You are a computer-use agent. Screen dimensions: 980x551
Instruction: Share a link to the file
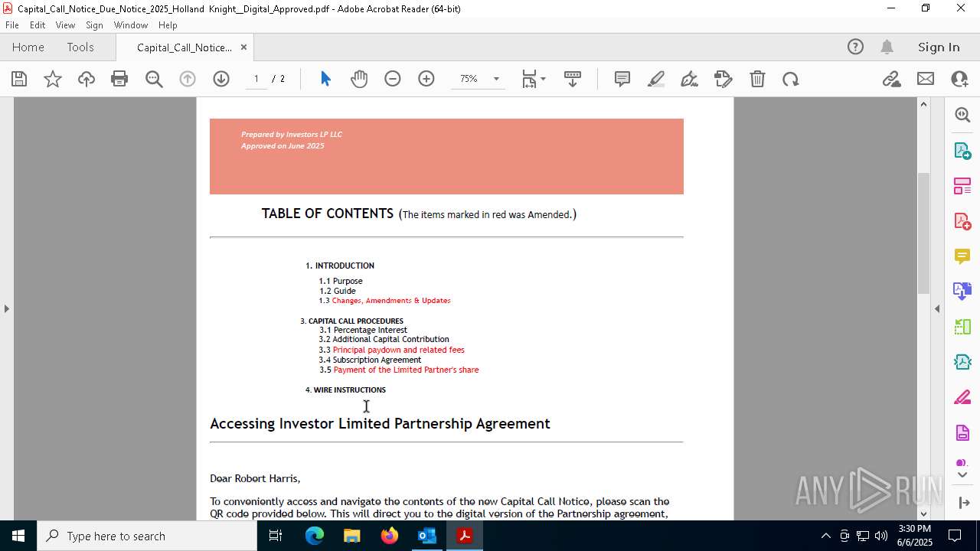tap(892, 79)
